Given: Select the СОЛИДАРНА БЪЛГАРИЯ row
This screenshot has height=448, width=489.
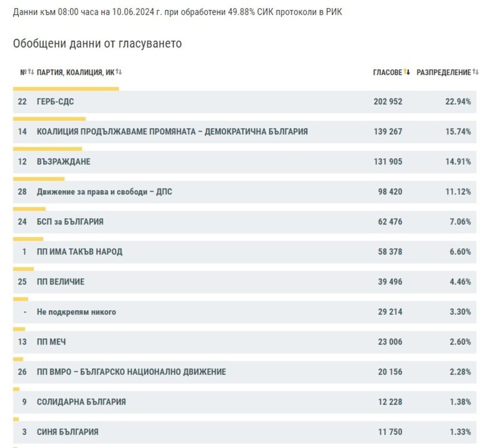Looking at the screenshot, I should tap(81, 402).
